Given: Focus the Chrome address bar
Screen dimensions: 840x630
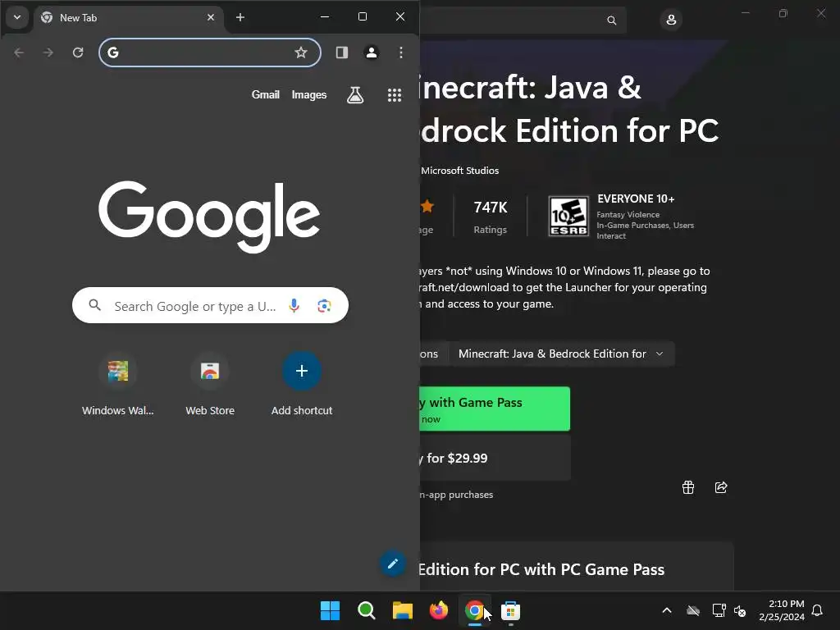Looking at the screenshot, I should 210,52.
